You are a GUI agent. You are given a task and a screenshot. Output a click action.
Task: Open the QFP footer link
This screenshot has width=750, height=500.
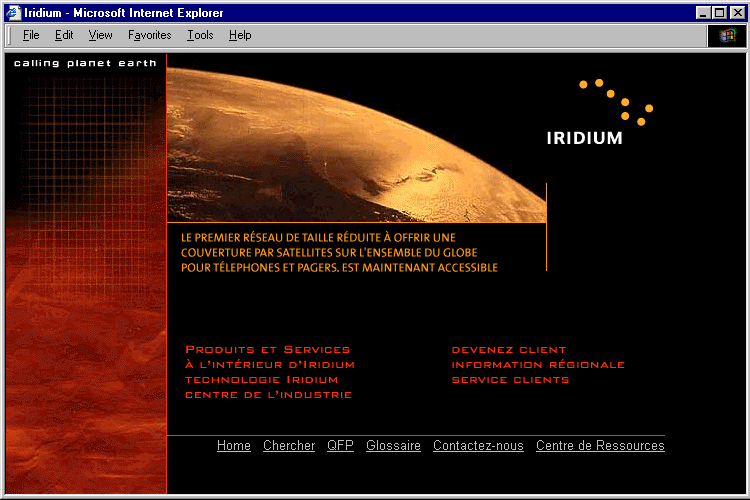[341, 445]
